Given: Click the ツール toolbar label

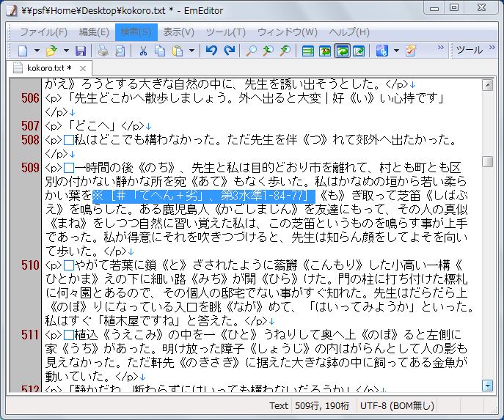Looking at the screenshot, I should (470, 50).
